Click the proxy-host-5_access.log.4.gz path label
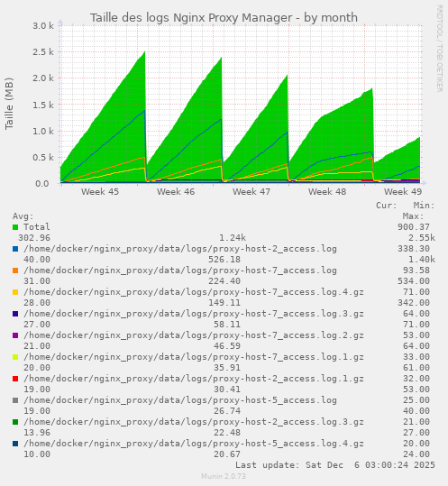The height and width of the screenshot is (486, 448). 194,444
